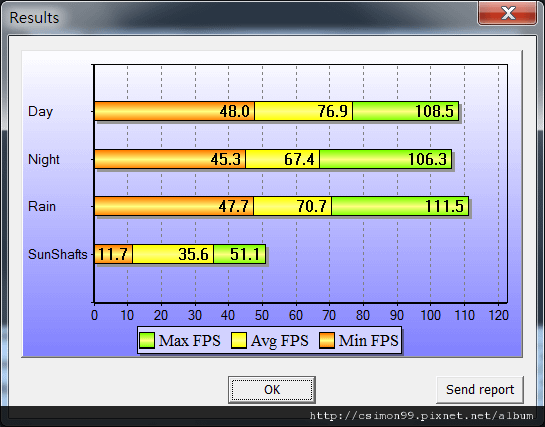The image size is (545, 427).
Task: Click the axis tick label 90
Action: [397, 315]
